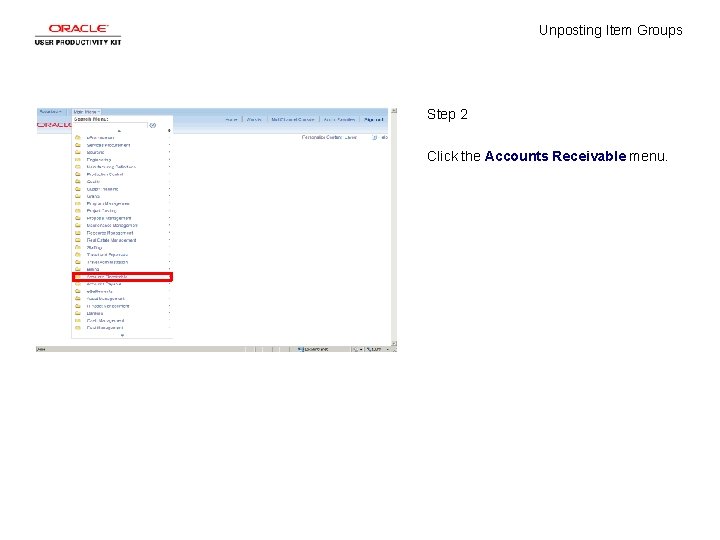Expand the Proposal Management submenu arrow
Screen dimensions: 720x540
tap(169, 218)
